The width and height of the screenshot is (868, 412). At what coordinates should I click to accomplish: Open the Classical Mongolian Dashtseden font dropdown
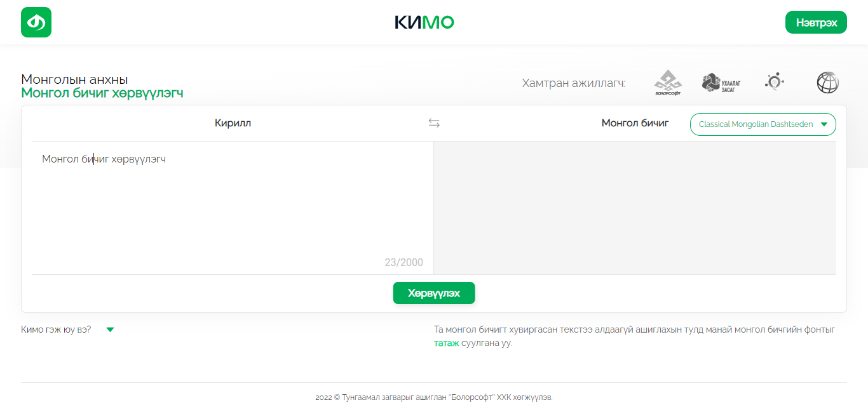pyautogui.click(x=763, y=124)
